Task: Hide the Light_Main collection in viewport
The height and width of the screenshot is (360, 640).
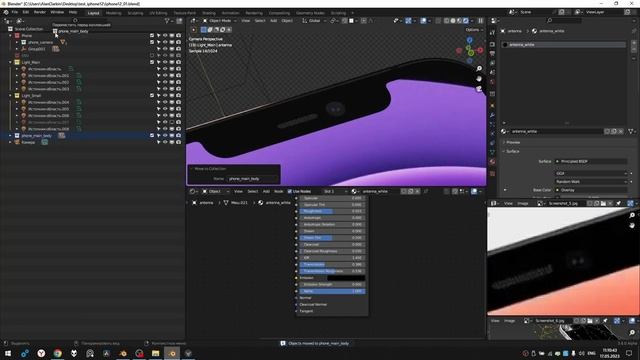Action: [x=165, y=62]
